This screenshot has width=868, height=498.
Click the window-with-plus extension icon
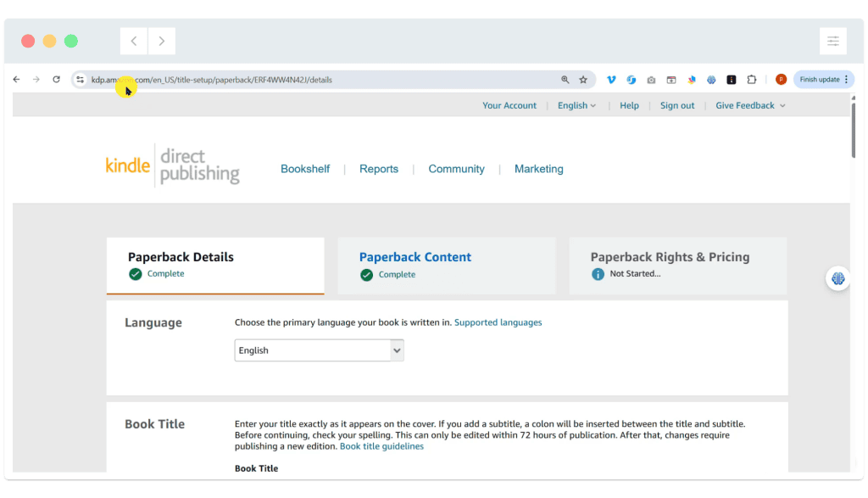(671, 80)
